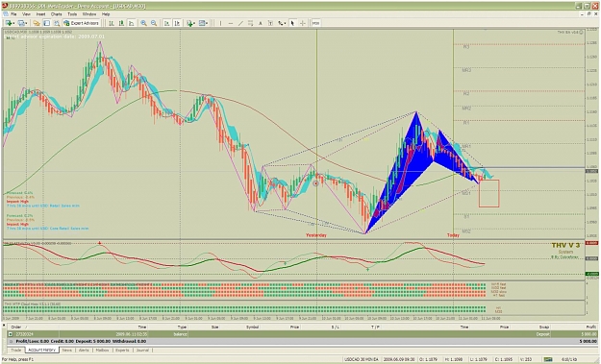Viewport: 601px width, 364px height.
Task: Switch to the News tab
Action: click(x=67, y=351)
